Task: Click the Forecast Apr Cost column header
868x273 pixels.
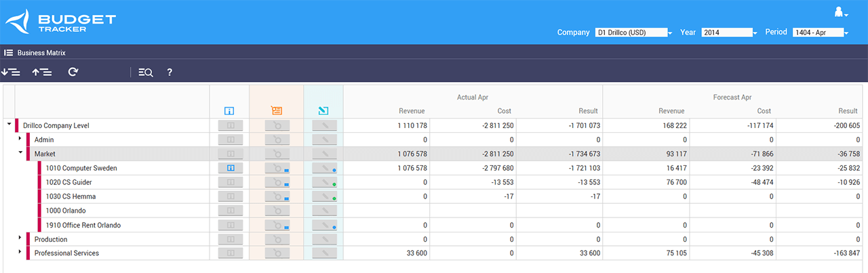Action: click(x=764, y=111)
